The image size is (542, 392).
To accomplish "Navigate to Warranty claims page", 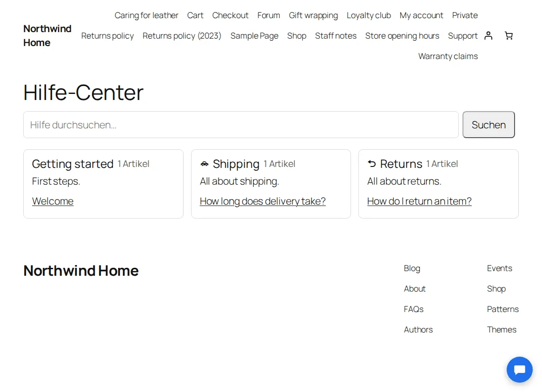I will tap(448, 56).
